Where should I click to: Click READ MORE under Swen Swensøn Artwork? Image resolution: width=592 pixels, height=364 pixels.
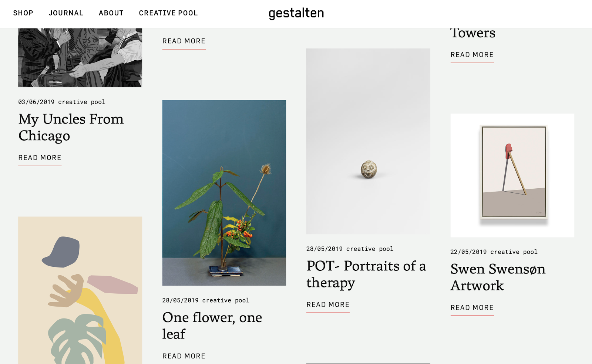(x=472, y=308)
